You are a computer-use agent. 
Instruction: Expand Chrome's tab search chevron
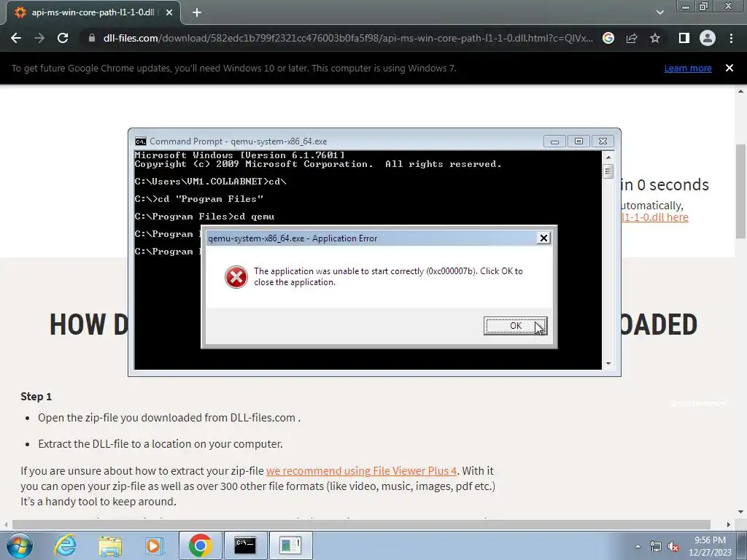click(x=659, y=12)
